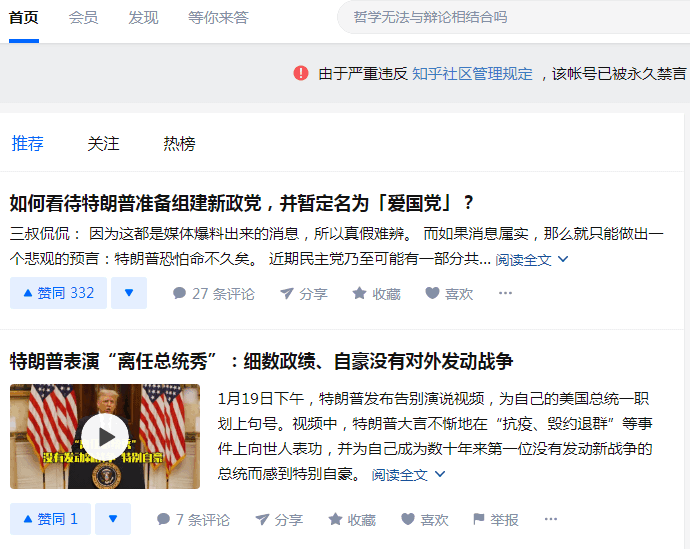Open 知乎社区管理规定 link
This screenshot has width=690, height=549.
472,73
